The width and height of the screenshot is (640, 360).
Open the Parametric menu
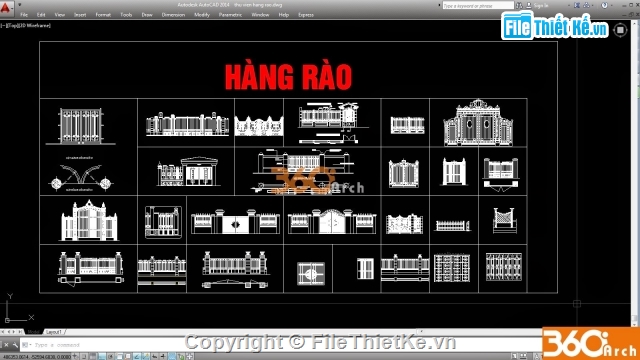click(x=230, y=15)
